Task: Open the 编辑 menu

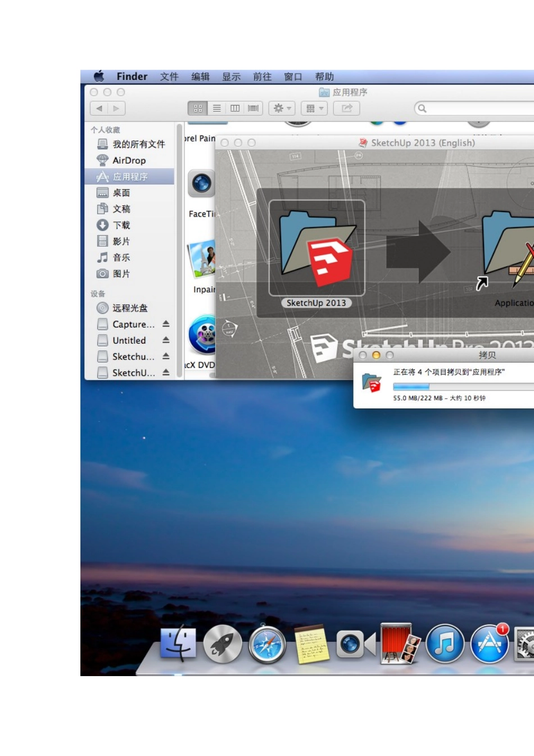Action: 200,76
